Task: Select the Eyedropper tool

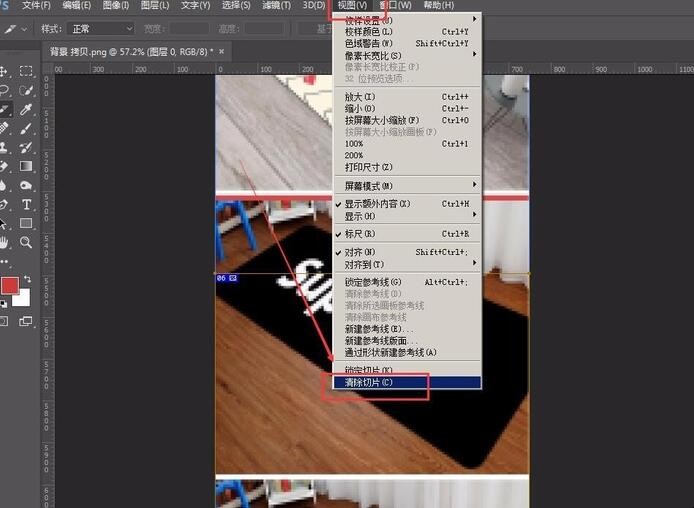Action: (x=26, y=109)
